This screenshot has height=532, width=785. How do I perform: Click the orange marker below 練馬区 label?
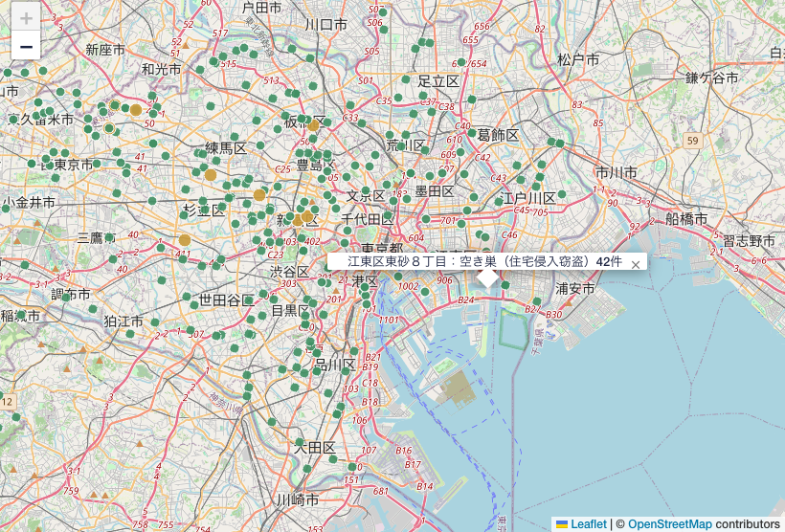211,175
